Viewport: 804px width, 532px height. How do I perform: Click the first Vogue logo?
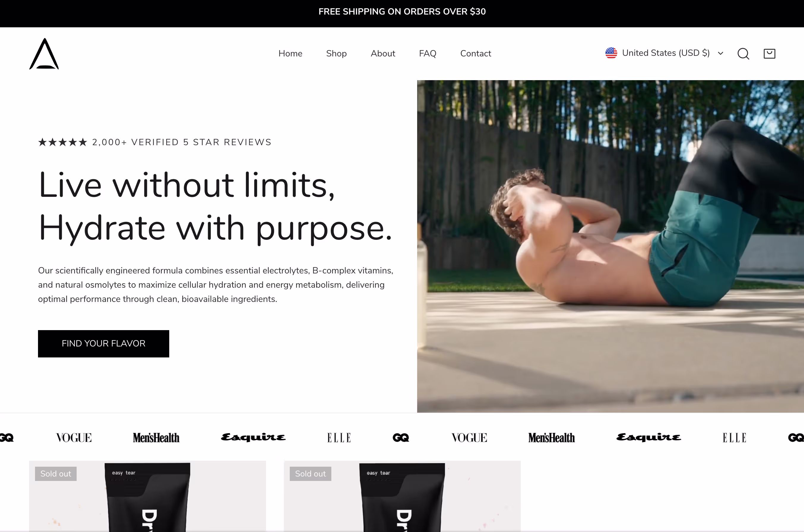coord(74,438)
